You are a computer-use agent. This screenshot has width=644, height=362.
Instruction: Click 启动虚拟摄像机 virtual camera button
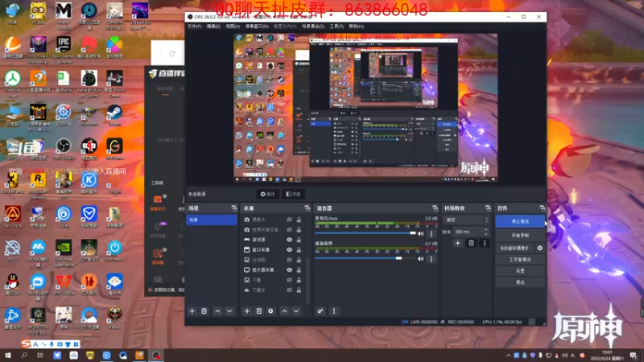[x=514, y=248]
